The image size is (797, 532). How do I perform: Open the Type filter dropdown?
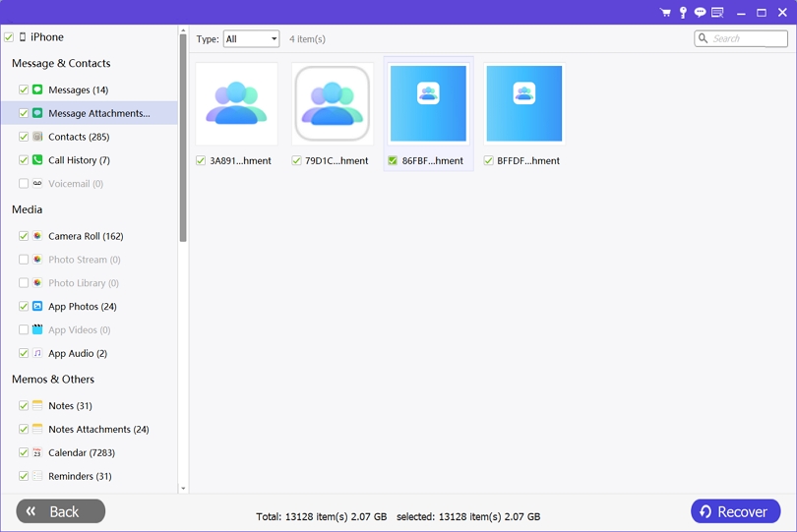(x=251, y=39)
